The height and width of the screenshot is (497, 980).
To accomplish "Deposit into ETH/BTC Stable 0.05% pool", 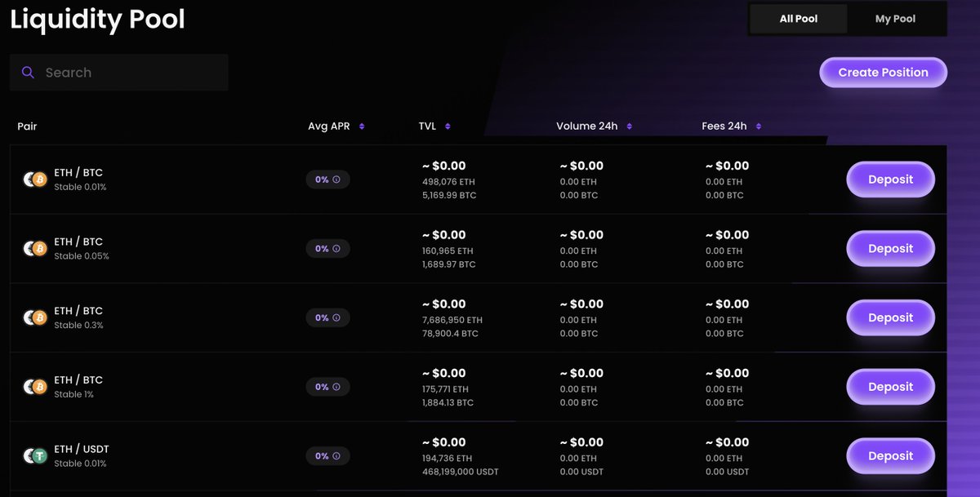I will coord(890,249).
